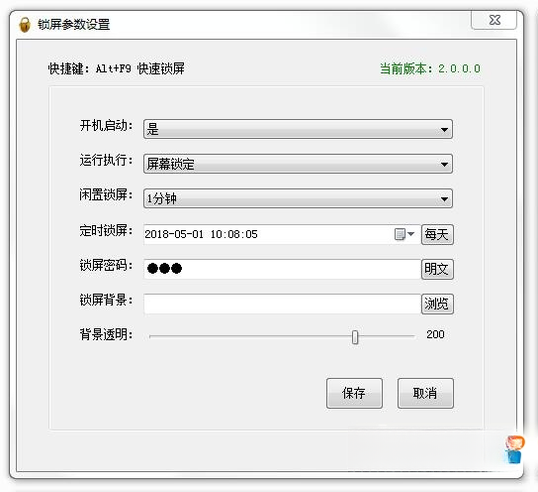Open the 开机启动 dropdown
The height and width of the screenshot is (492, 538).
298,129
